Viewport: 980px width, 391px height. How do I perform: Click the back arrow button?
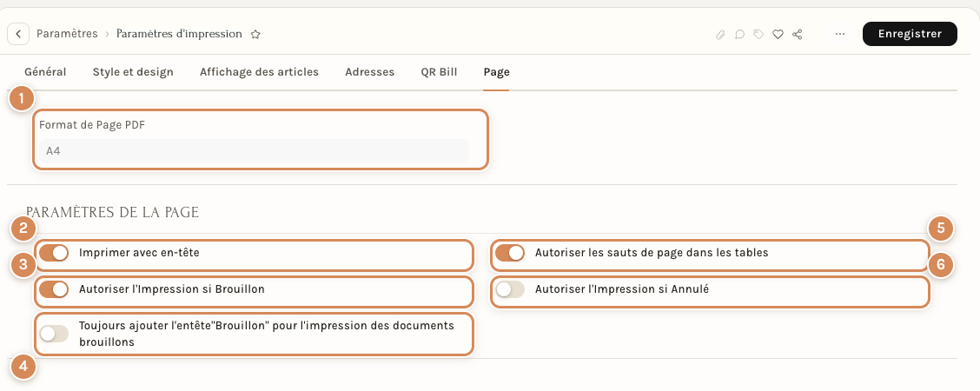(x=18, y=34)
